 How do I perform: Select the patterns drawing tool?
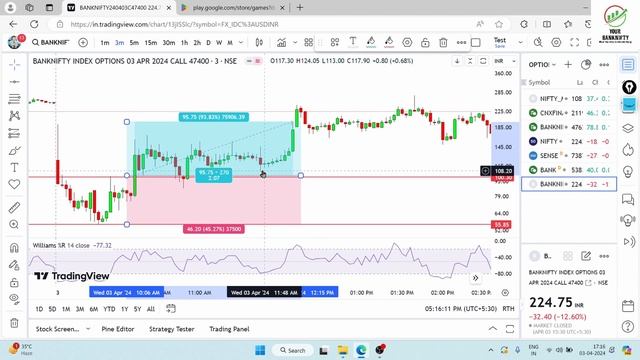click(x=14, y=116)
